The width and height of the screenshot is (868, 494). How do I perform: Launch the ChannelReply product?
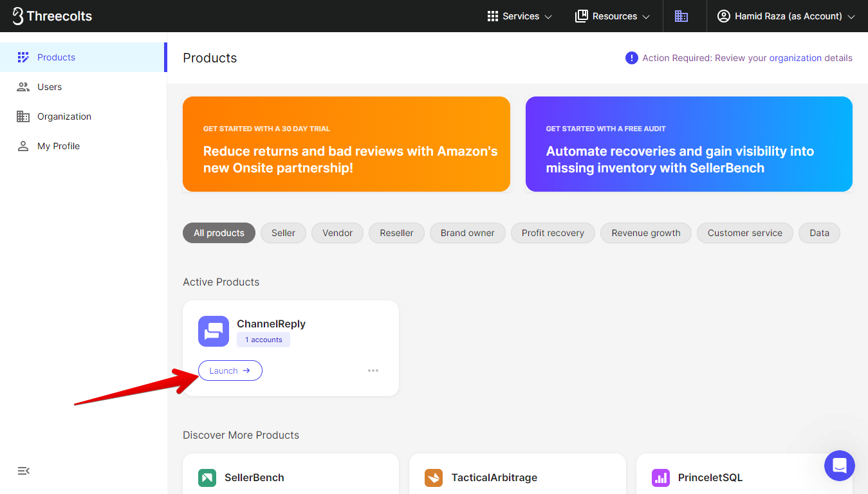coord(230,370)
